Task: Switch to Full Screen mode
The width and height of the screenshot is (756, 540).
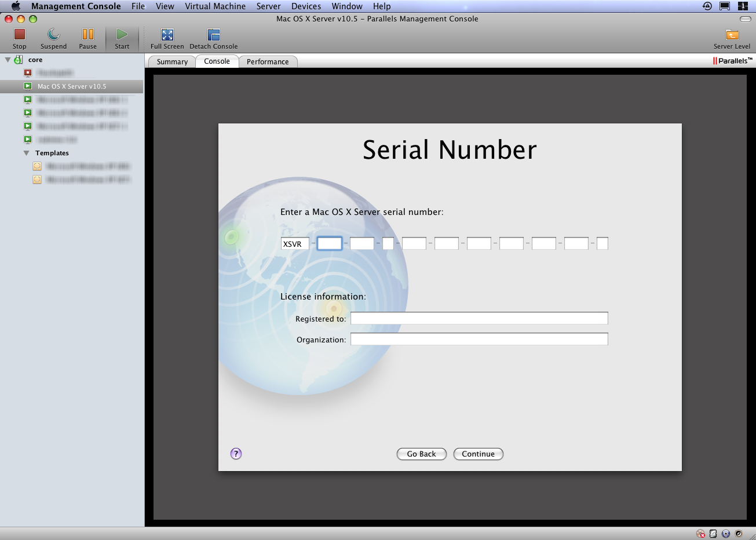Action: [x=167, y=35]
